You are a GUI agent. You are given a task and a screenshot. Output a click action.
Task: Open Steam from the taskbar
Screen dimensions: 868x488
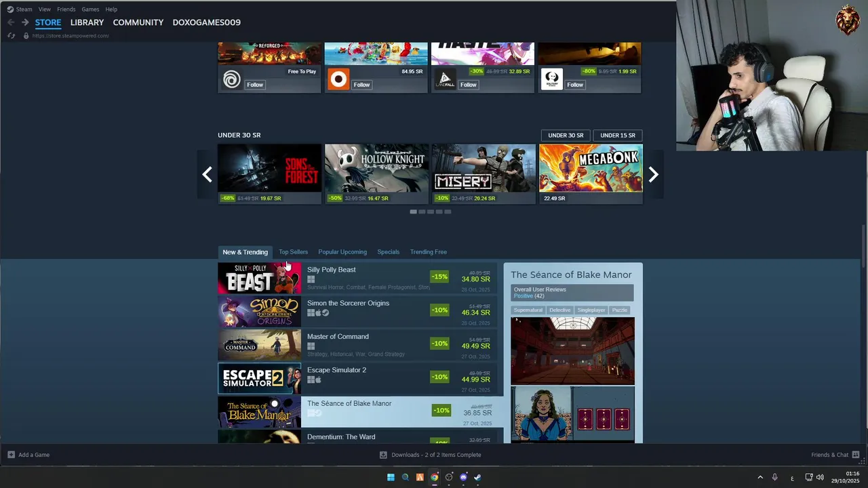click(x=477, y=477)
